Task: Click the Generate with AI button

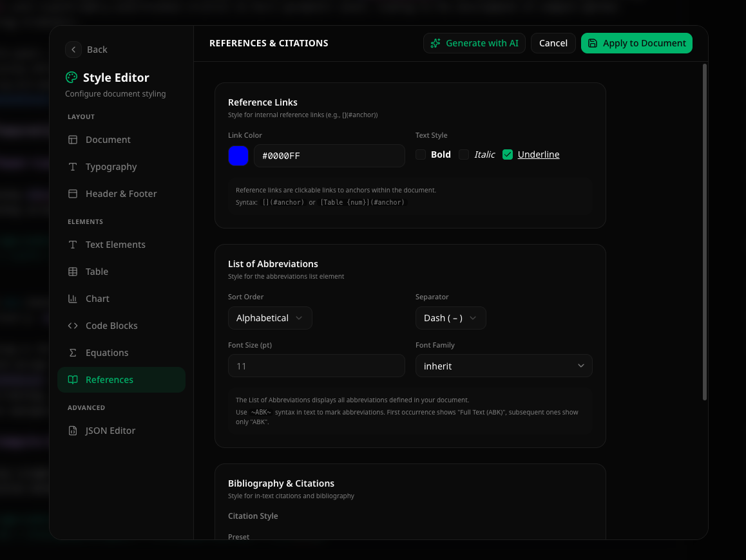Action: pyautogui.click(x=474, y=43)
